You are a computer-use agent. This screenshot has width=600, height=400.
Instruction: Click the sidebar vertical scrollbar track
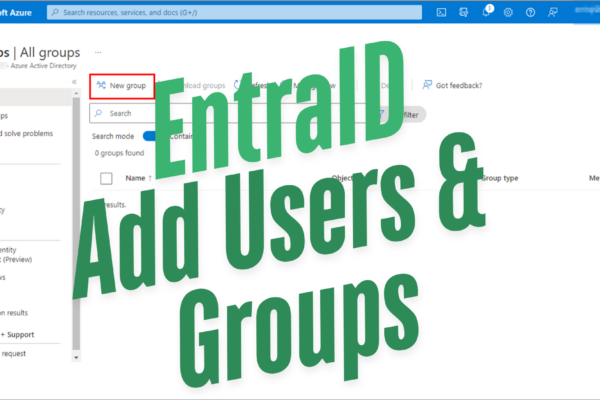(76, 224)
